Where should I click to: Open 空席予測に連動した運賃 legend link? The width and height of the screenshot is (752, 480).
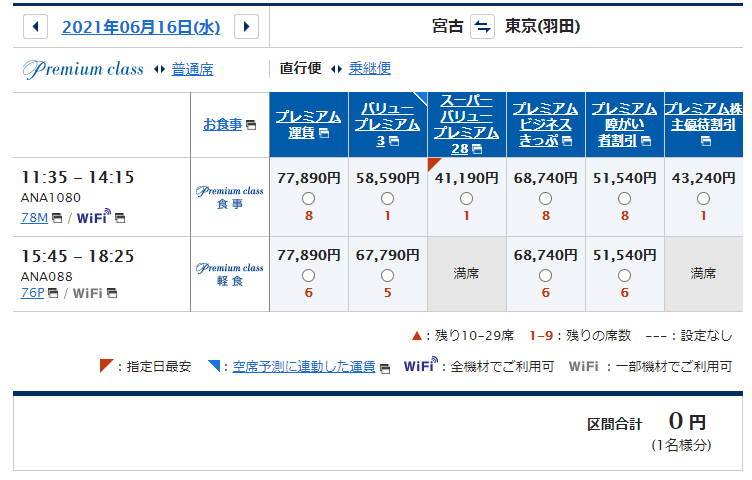(304, 367)
